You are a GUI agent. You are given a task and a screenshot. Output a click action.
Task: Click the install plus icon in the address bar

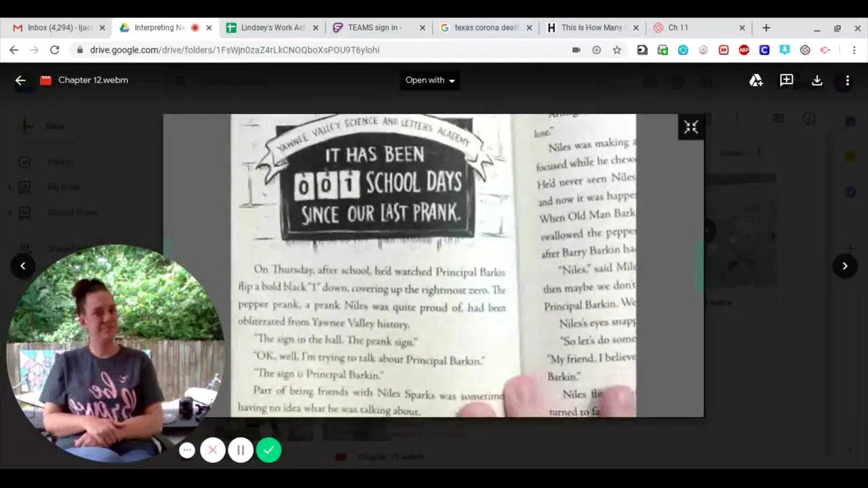(596, 49)
